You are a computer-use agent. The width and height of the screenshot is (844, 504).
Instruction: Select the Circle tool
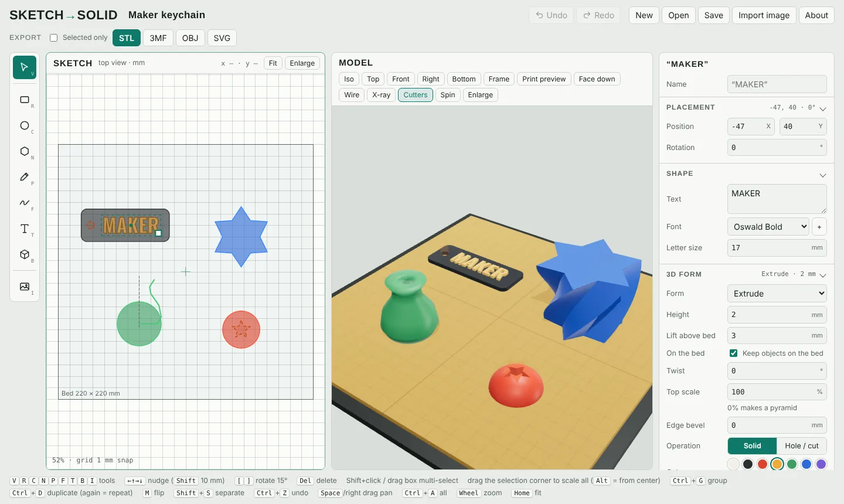(25, 125)
